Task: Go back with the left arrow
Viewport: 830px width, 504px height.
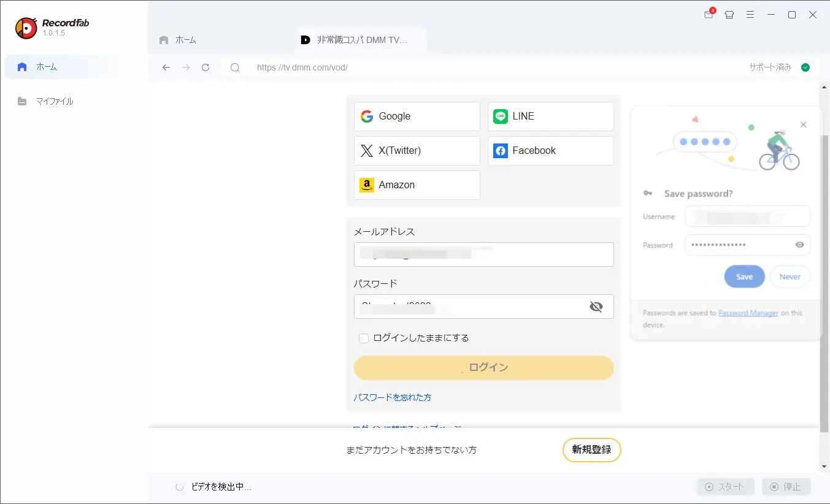Action: pyautogui.click(x=166, y=67)
